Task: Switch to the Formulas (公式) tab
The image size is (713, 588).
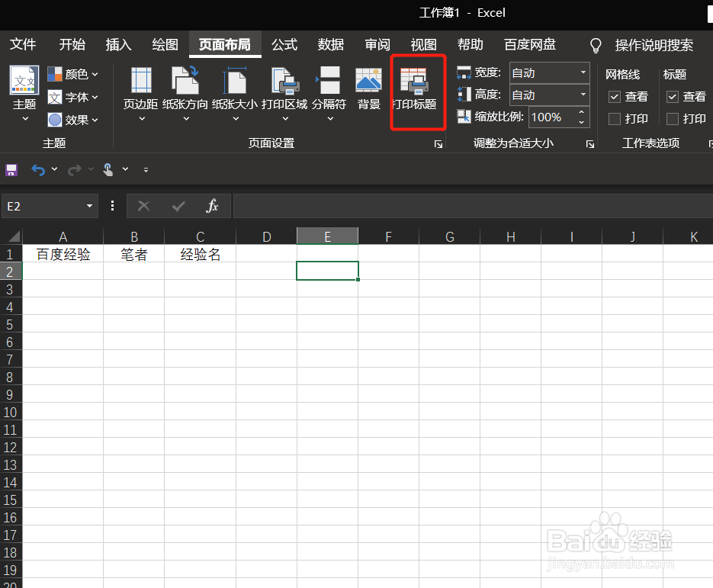Action: (284, 44)
